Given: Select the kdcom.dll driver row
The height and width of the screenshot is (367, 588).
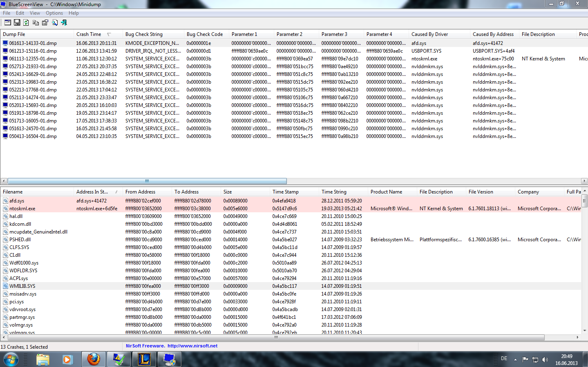Looking at the screenshot, I should pyautogui.click(x=291, y=224).
